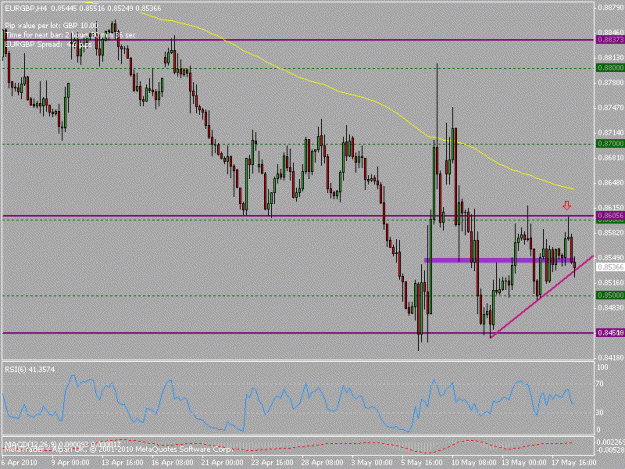Click the RSI scale value 70

599,384
